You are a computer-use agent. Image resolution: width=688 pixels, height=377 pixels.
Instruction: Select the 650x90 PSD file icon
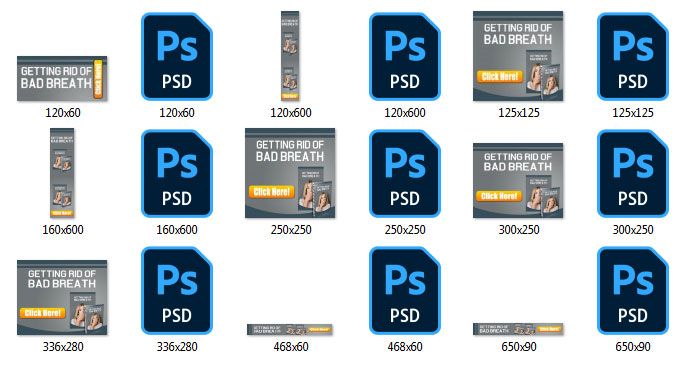[633, 291]
